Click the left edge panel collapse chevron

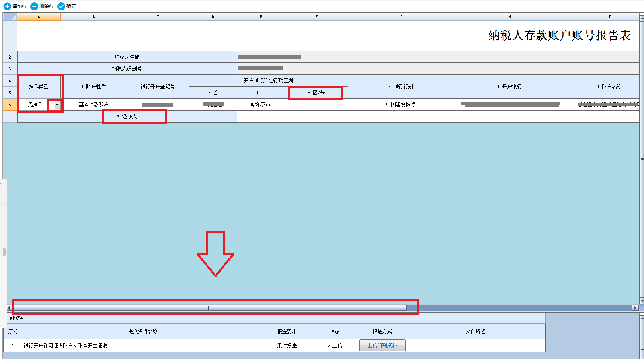click(x=1, y=185)
